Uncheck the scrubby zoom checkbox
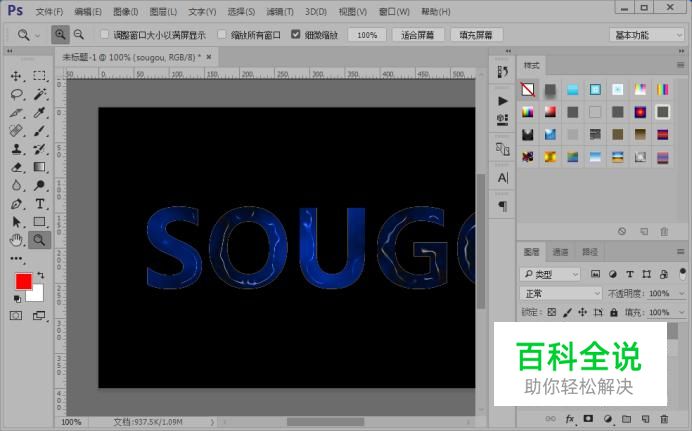 click(296, 34)
